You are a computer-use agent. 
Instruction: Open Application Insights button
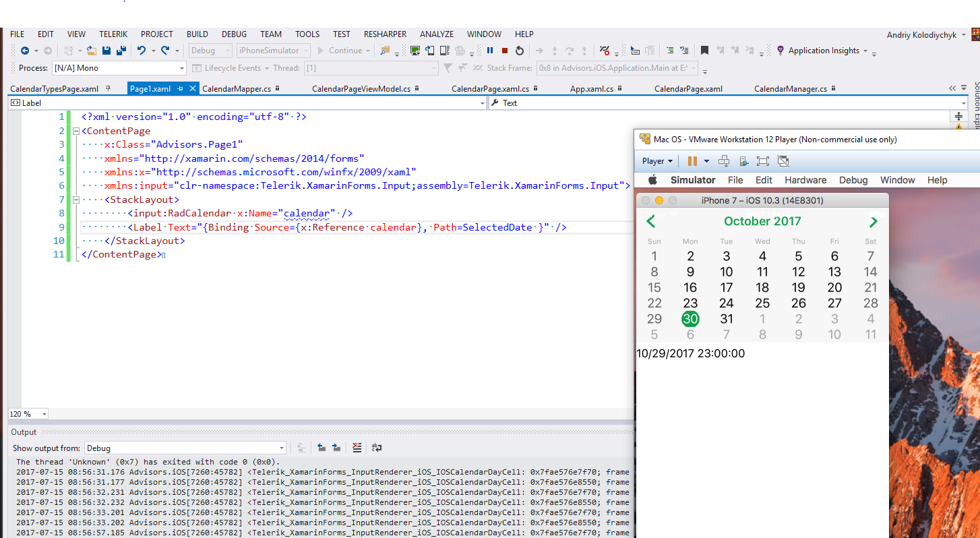tap(823, 51)
